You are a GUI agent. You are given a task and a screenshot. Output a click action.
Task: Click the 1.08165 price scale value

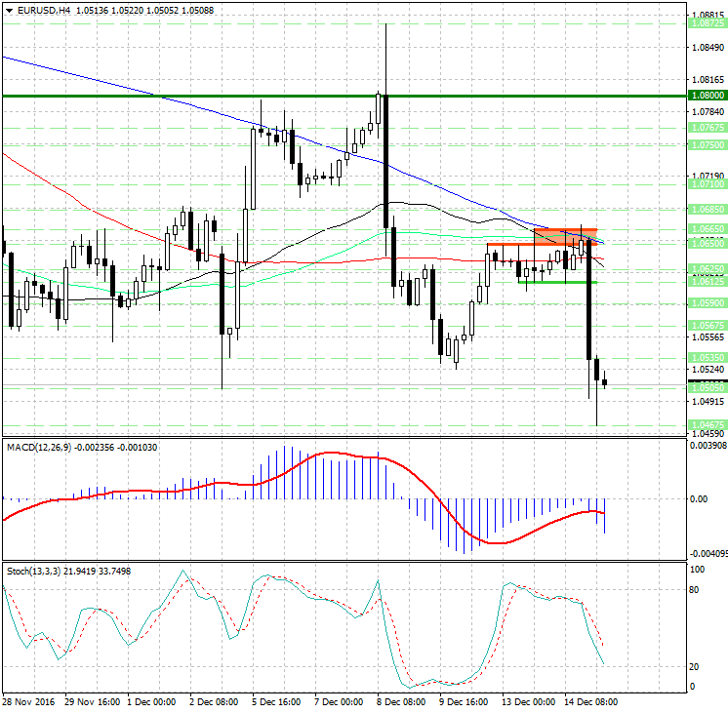point(708,80)
